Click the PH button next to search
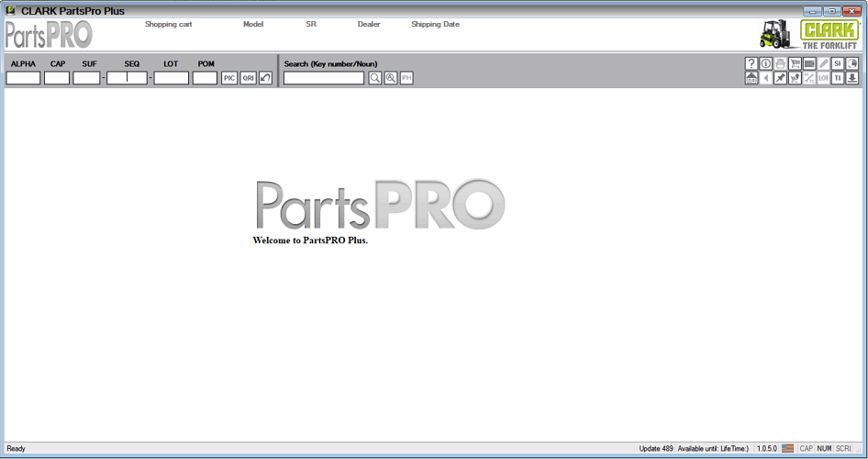This screenshot has width=868, height=459. tap(406, 78)
